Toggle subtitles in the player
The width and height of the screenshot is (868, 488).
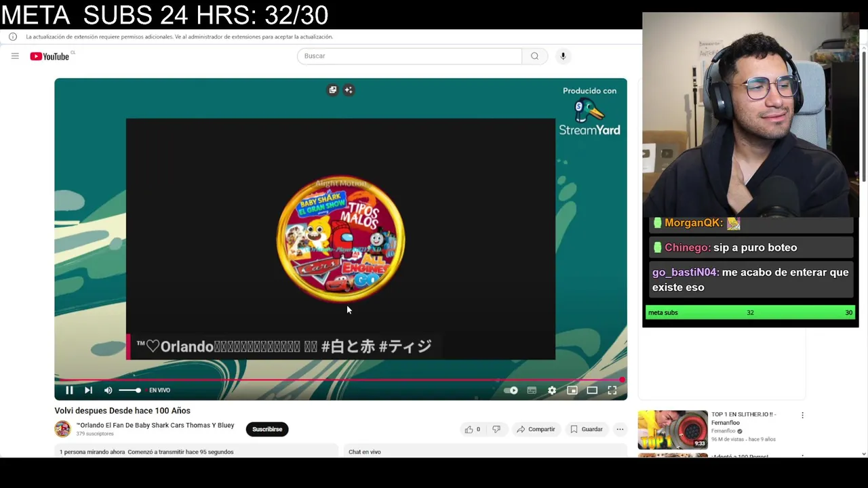(532, 390)
